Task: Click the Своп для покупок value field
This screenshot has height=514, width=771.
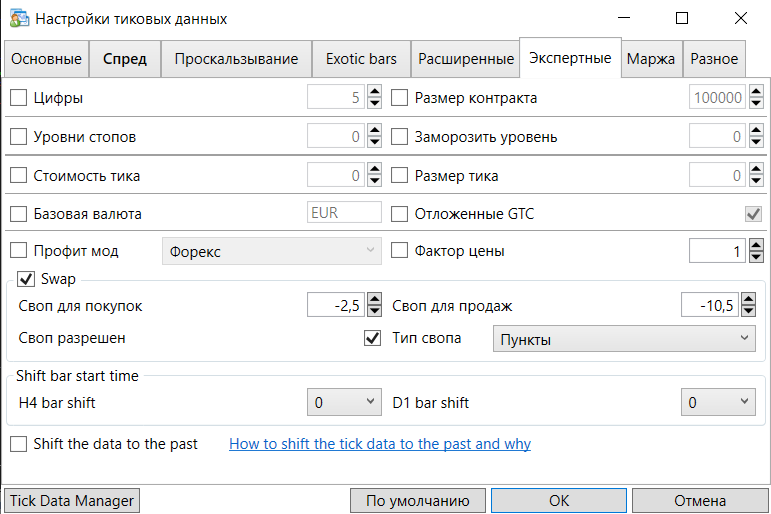Action: [x=336, y=305]
